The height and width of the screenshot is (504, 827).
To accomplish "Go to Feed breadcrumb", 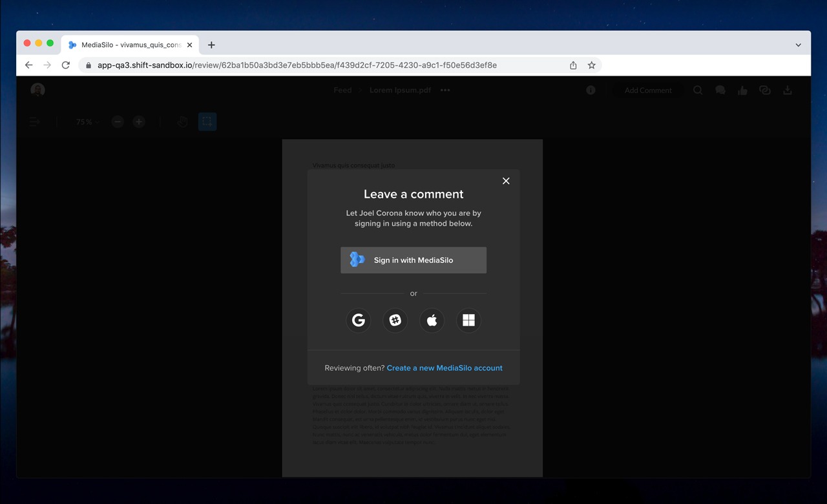I will pos(342,90).
